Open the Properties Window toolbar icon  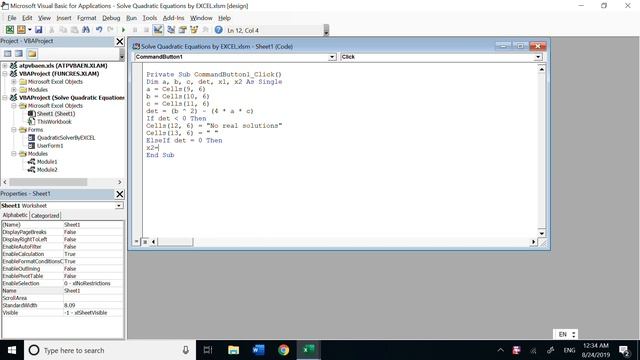click(x=182, y=30)
